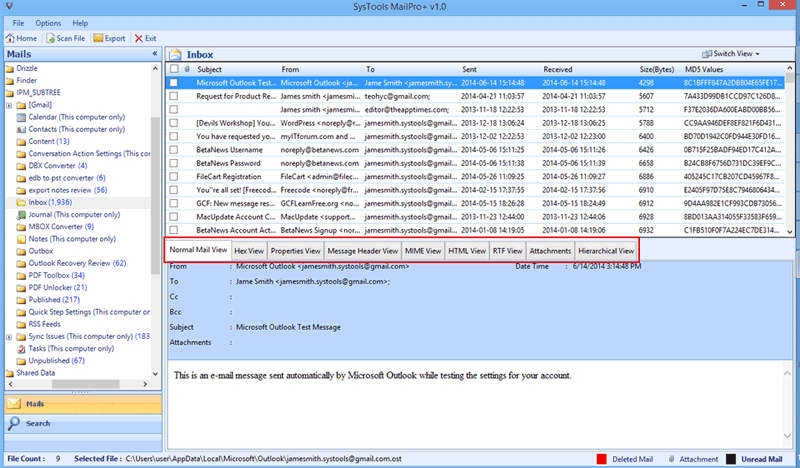Click the Inbox header envelope icon
Viewport: 800px width, 468px height.
click(175, 54)
